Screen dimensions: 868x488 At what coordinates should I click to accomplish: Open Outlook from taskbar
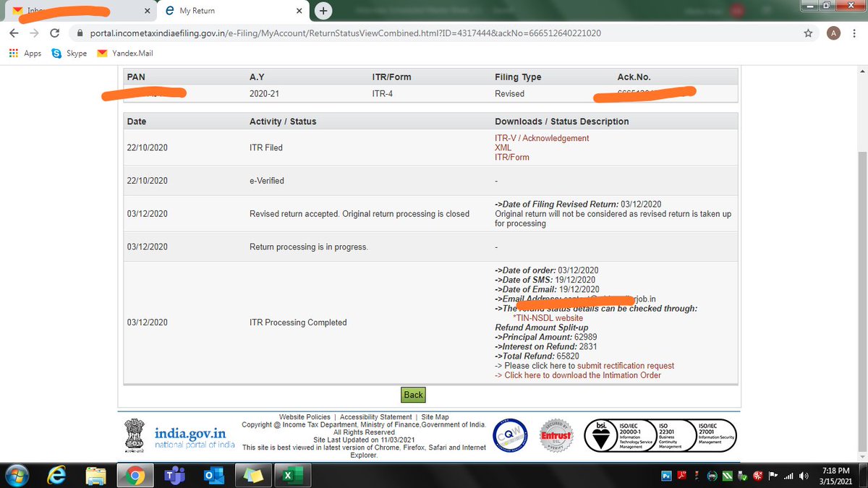(x=213, y=475)
